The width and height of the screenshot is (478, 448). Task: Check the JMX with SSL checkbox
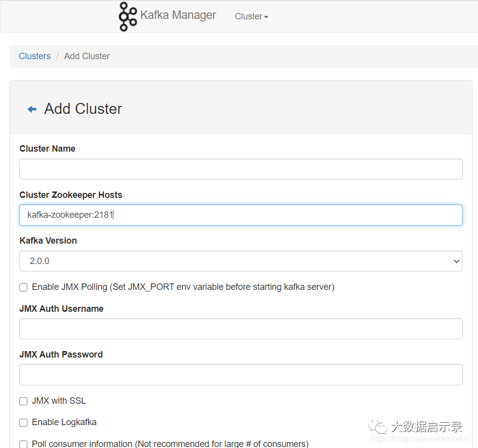23,401
